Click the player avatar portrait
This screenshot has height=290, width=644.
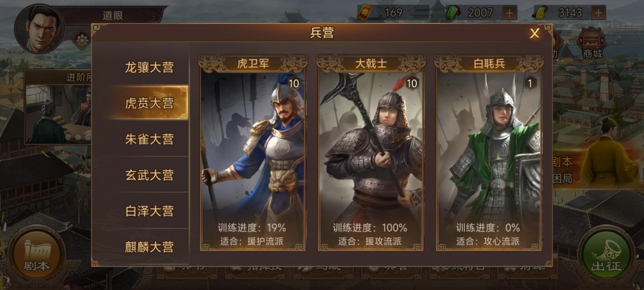[x=39, y=28]
